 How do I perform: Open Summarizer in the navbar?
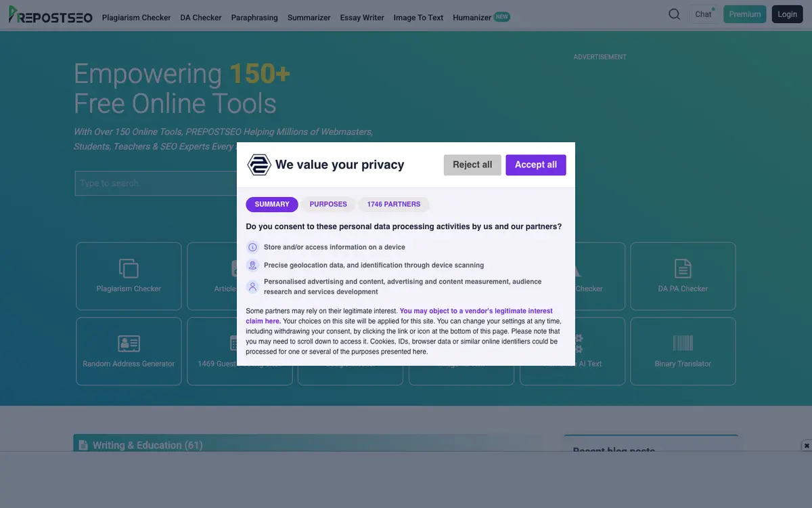tap(309, 18)
